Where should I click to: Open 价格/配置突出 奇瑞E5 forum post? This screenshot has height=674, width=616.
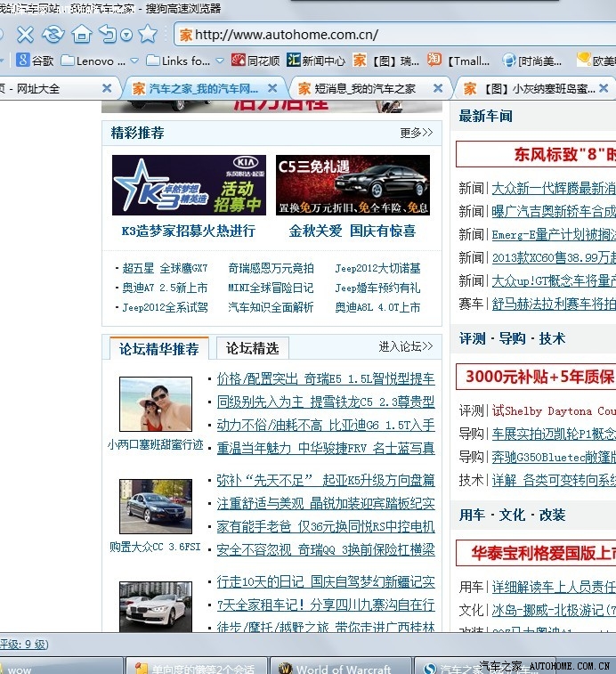point(326,378)
